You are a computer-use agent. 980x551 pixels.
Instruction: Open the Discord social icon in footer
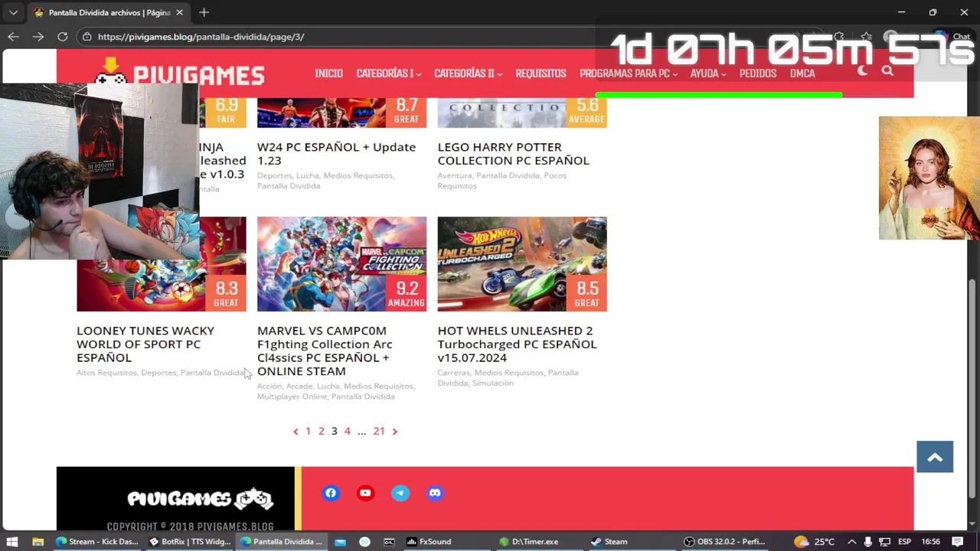click(x=435, y=493)
